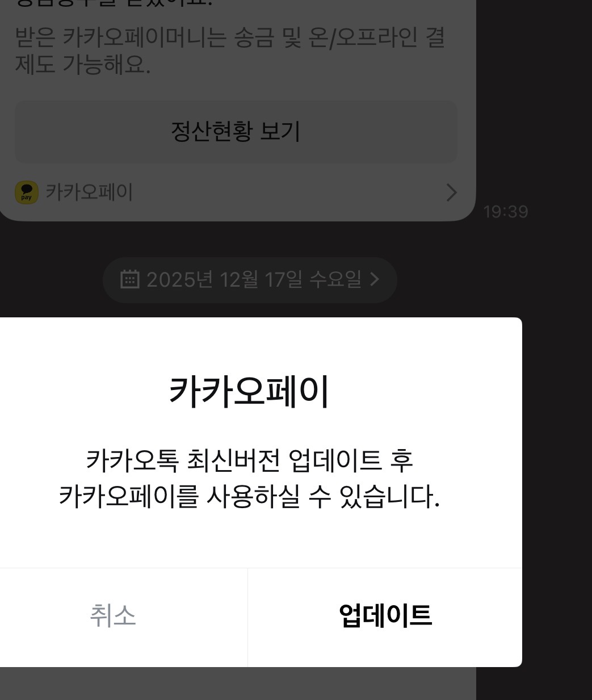
Task: Tap the 카카오페이 dialog title
Action: [249, 392]
